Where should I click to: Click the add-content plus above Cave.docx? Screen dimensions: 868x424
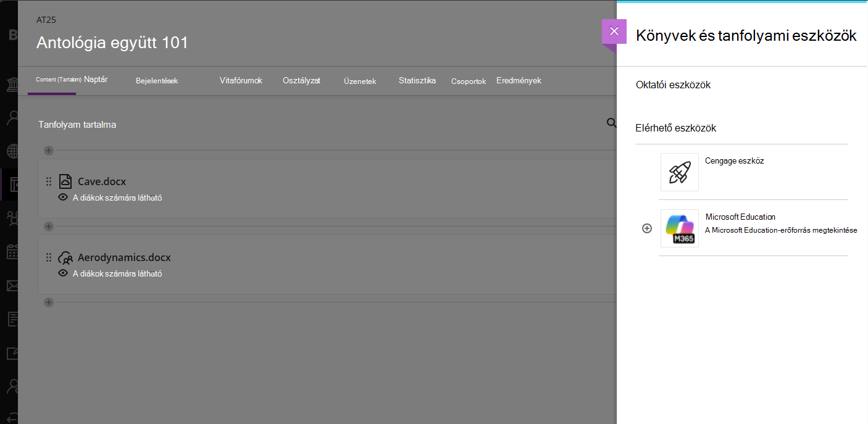pos(49,151)
